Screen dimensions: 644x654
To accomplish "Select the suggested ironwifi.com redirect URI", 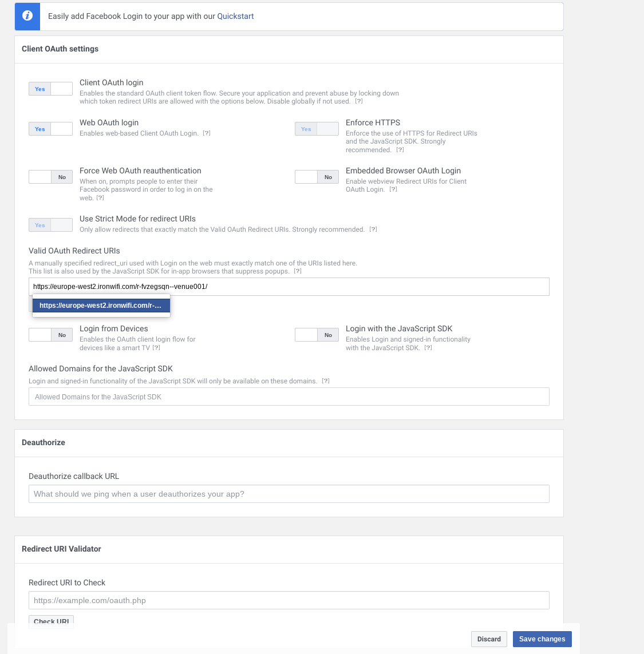I will pos(101,305).
